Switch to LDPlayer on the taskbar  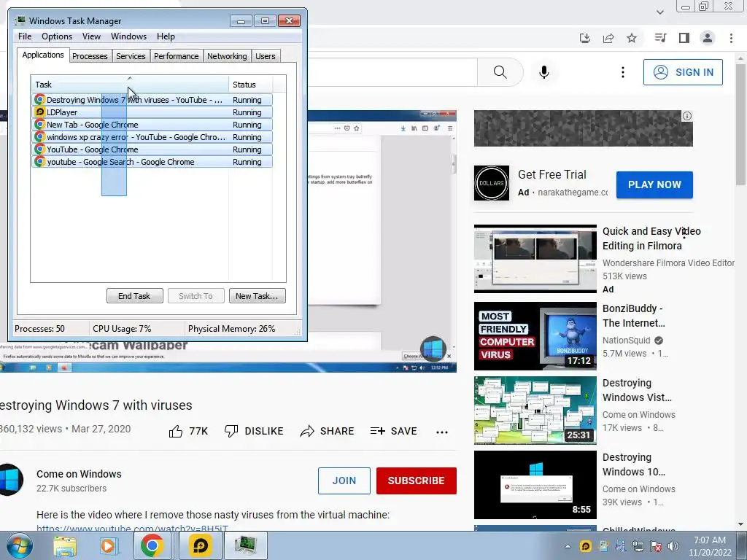pyautogui.click(x=200, y=545)
